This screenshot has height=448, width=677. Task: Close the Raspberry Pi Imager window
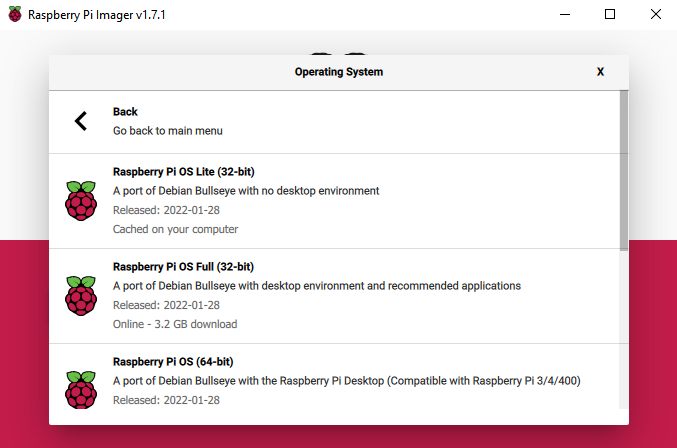point(655,15)
